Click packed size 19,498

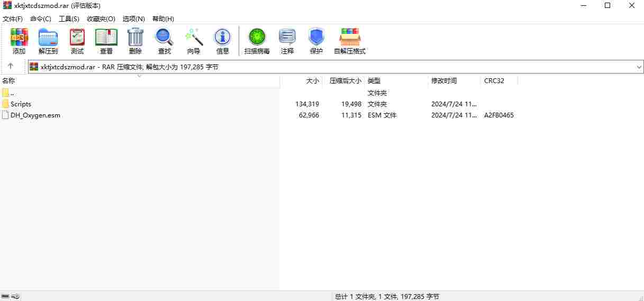(351, 104)
